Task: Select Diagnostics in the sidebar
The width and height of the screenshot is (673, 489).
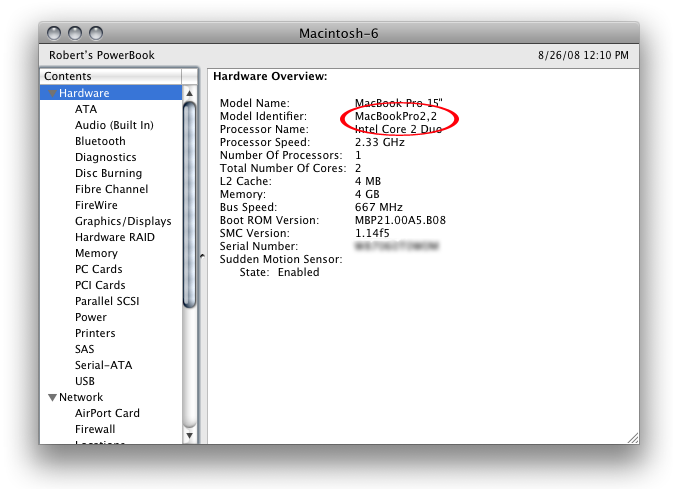Action: 106,157
